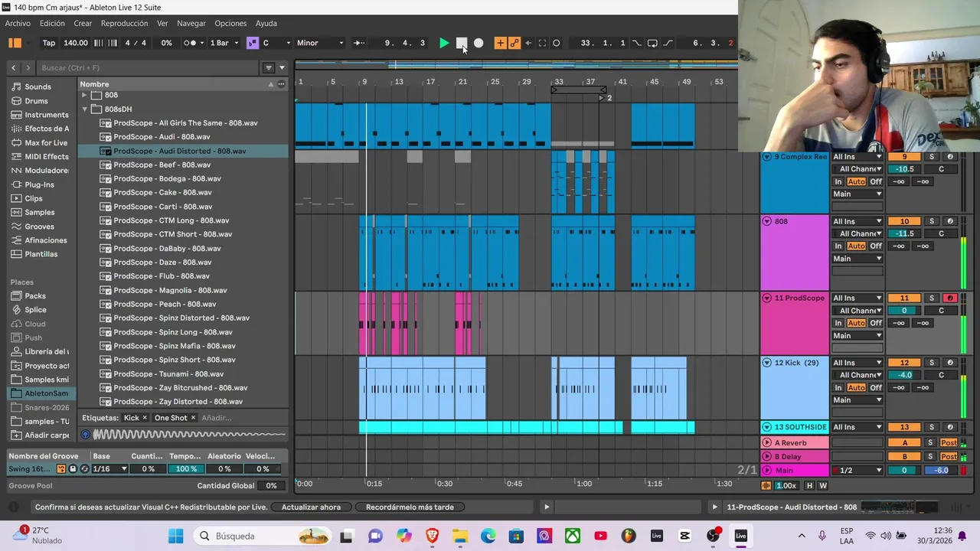Open the Navegar menu
980x551 pixels.
tap(191, 23)
